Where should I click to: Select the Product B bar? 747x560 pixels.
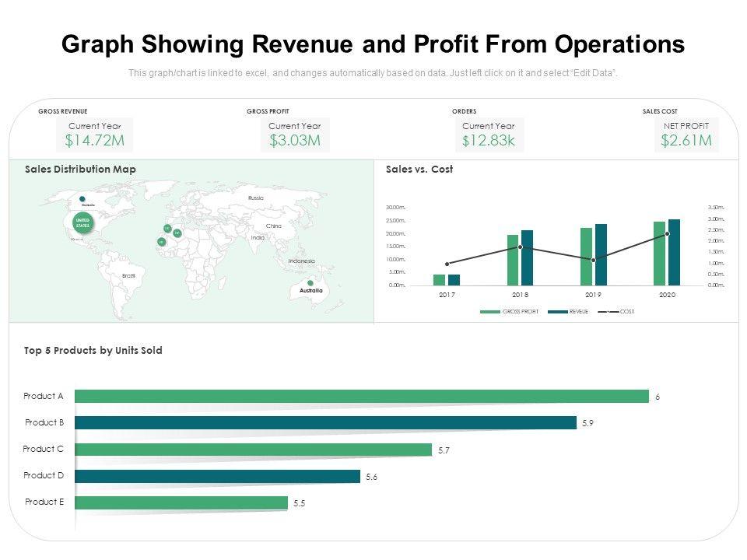point(325,423)
